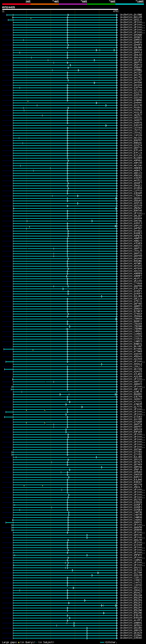Select hit label UniRef100_Q38744
This screenshot has width=146, height=644.
click(131, 88)
